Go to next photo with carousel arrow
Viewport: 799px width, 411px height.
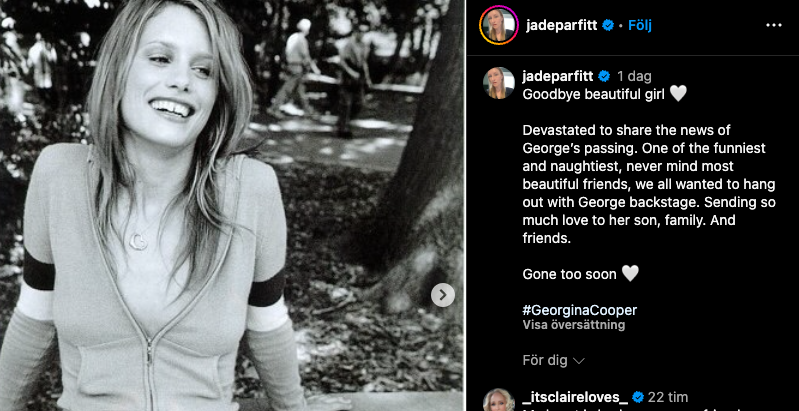click(443, 295)
